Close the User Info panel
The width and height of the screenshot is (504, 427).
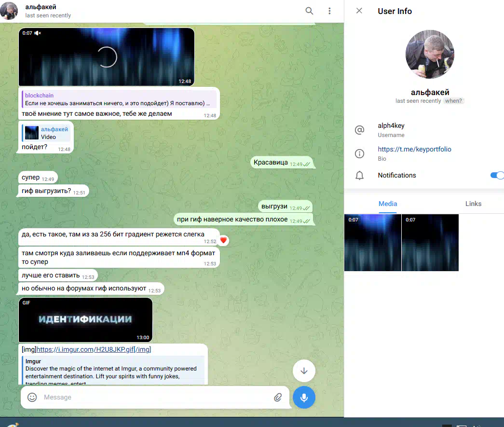point(359,11)
